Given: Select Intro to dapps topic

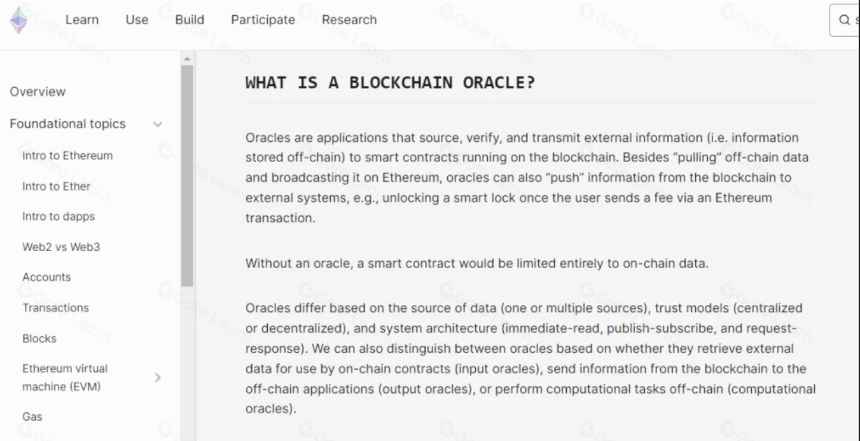Looking at the screenshot, I should (59, 217).
